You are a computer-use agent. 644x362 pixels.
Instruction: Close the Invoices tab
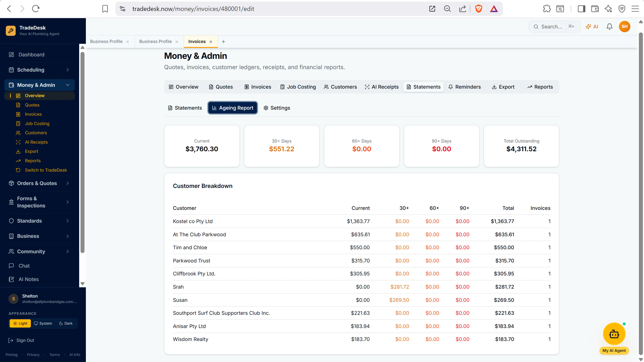(211, 42)
